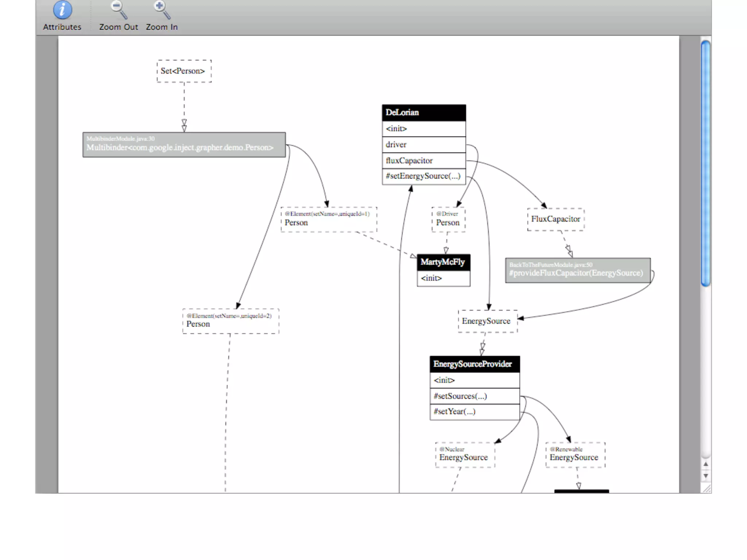
Task: Click the #setEnergySource(...) method row
Action: 424,176
